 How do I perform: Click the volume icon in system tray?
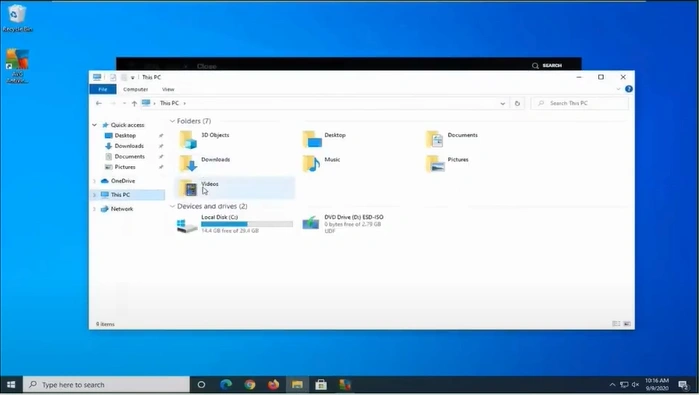coord(636,384)
